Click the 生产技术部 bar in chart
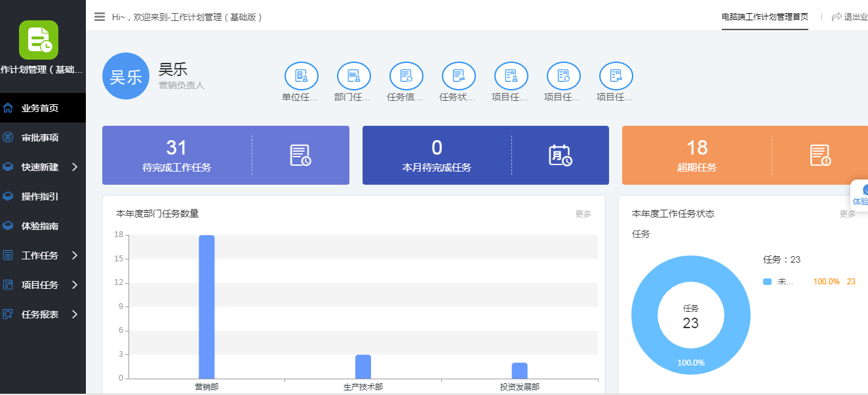The height and width of the screenshot is (395, 868). (363, 367)
